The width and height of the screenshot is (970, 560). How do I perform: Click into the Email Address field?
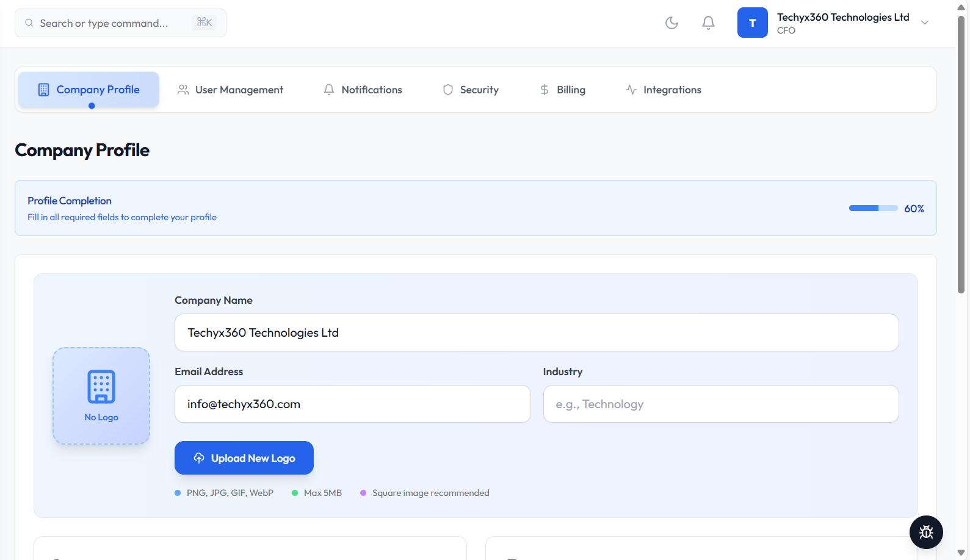[352, 404]
